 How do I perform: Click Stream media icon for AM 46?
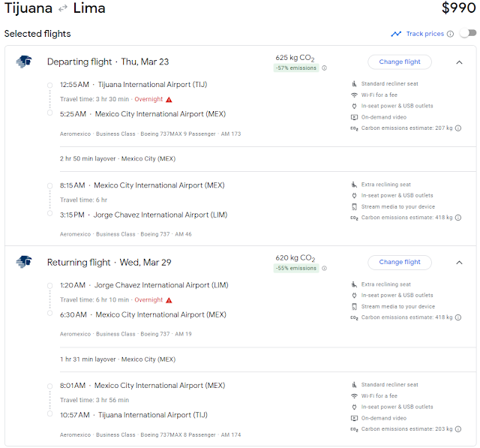pyautogui.click(x=354, y=206)
